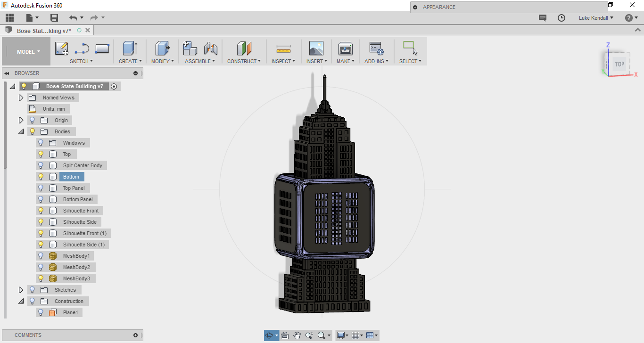This screenshot has width=644, height=343.
Task: Select the Extrude create tool
Action: tap(130, 49)
